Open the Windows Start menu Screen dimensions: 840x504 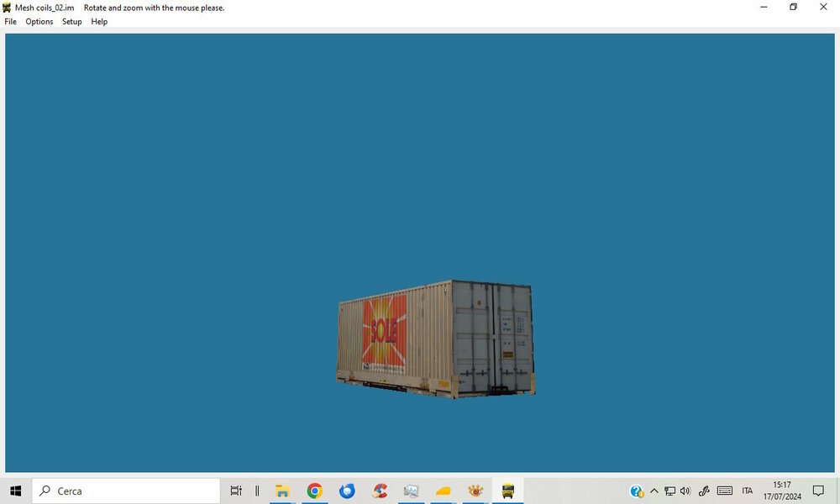(x=15, y=491)
